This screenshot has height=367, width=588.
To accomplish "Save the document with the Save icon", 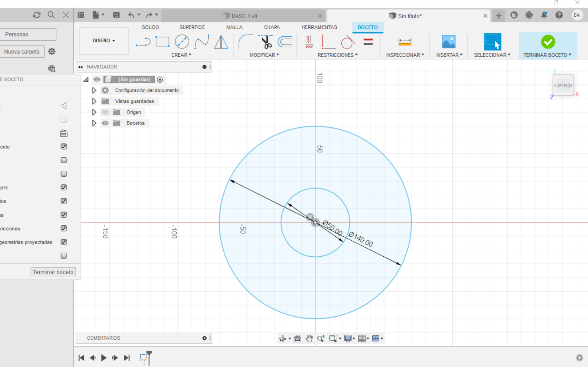I will click(116, 15).
